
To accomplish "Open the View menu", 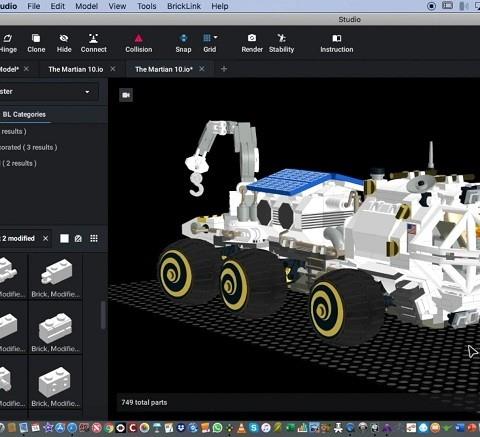I will point(117,6).
